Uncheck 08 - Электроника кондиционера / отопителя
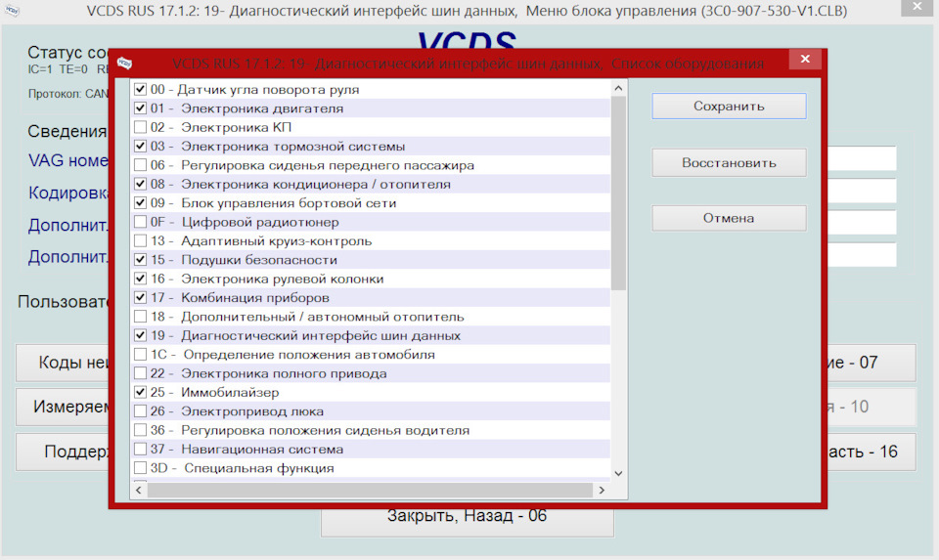Screen dimensions: 939x560 [140, 184]
